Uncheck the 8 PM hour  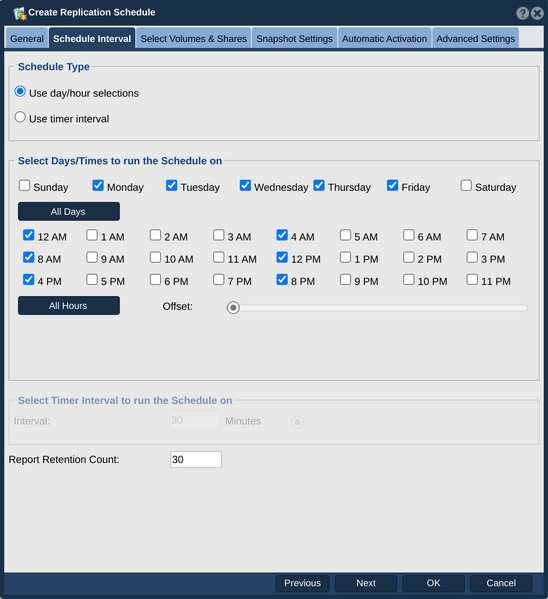(x=282, y=280)
